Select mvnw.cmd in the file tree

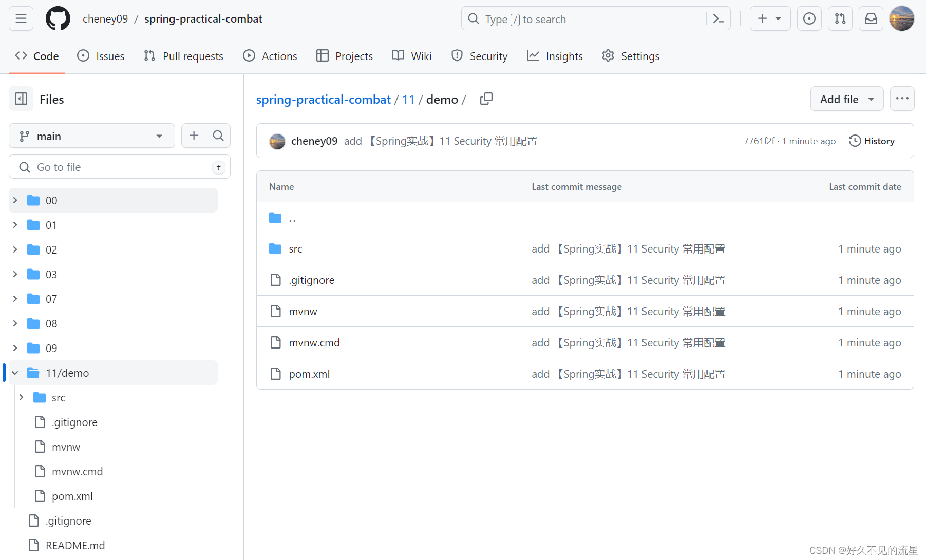coord(77,471)
